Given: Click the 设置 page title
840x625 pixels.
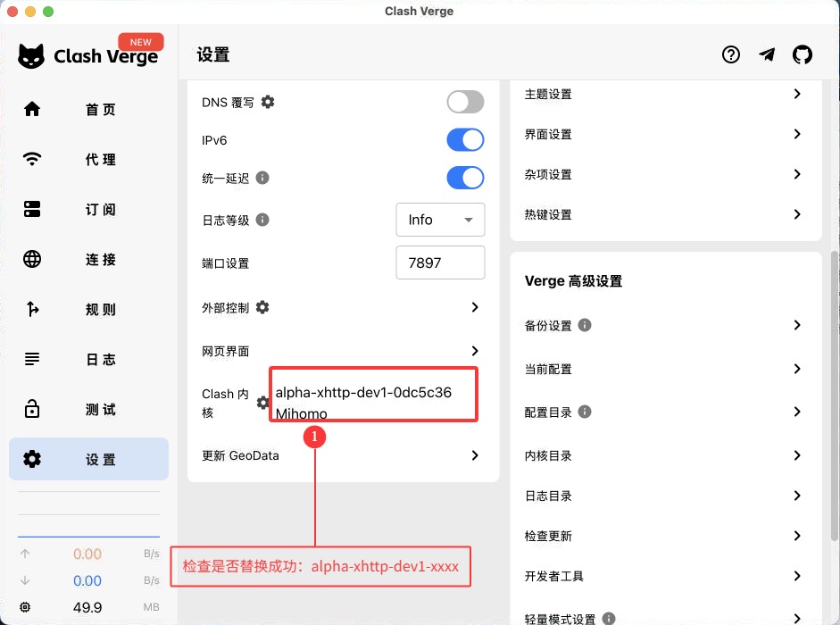Looking at the screenshot, I should tap(213, 54).
